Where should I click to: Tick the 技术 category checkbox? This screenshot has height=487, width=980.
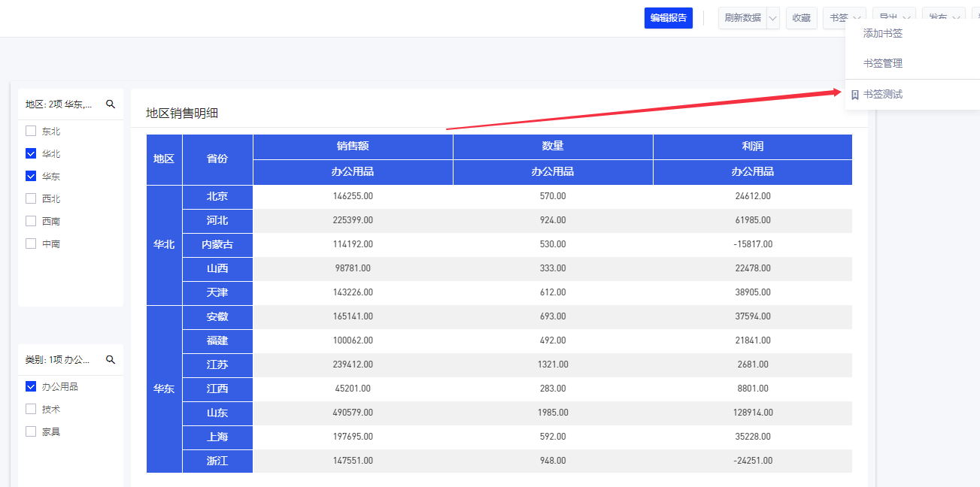(x=31, y=409)
